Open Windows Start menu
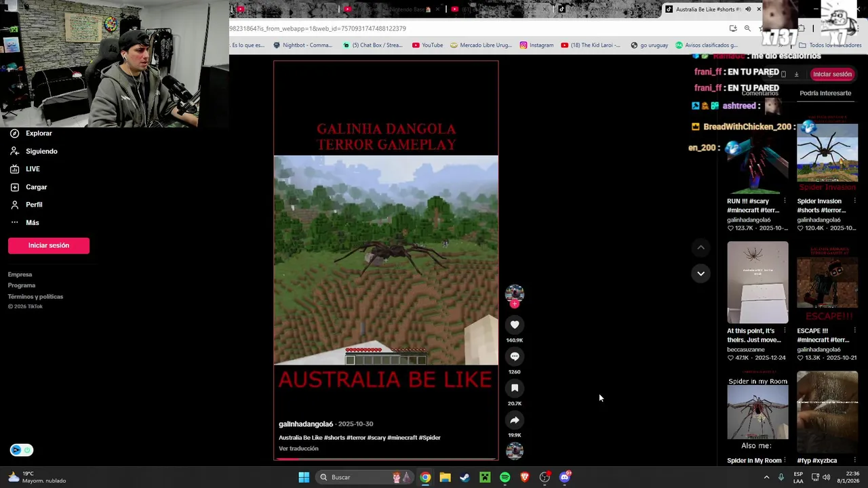This screenshot has width=868, height=488. coord(304,477)
